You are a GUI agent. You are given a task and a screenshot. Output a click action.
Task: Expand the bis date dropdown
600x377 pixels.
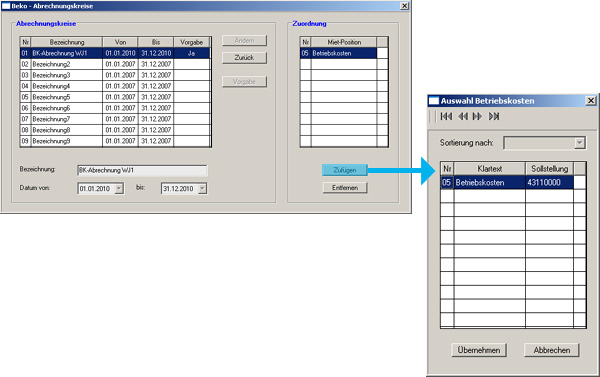(202, 188)
